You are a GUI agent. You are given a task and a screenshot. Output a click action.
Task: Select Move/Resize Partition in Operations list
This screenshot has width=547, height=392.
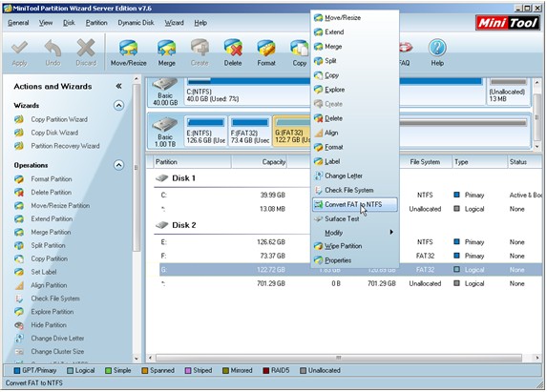click(60, 205)
